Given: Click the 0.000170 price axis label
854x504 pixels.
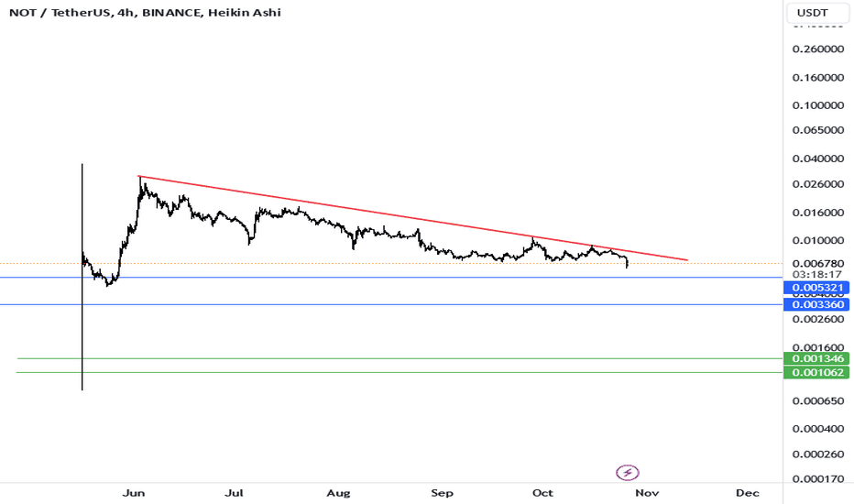Looking at the screenshot, I should pyautogui.click(x=818, y=479).
